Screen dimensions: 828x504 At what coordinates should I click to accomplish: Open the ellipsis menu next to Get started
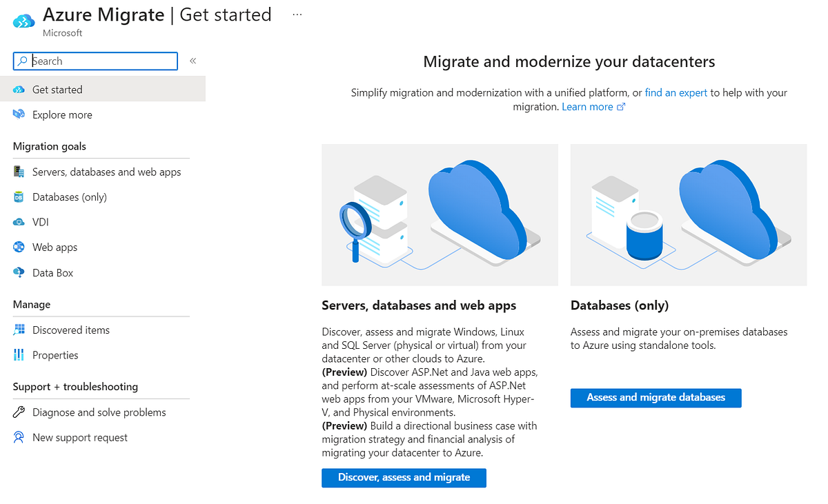click(x=297, y=14)
